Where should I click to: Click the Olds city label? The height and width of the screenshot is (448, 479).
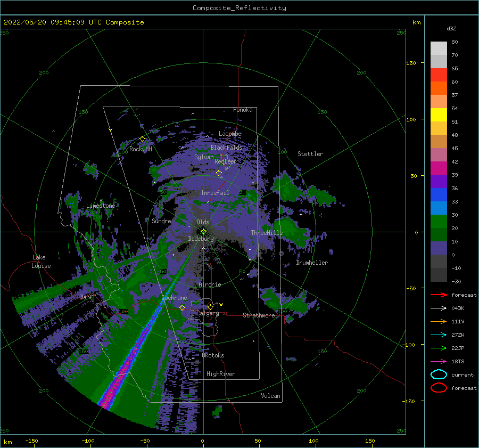pyautogui.click(x=203, y=222)
